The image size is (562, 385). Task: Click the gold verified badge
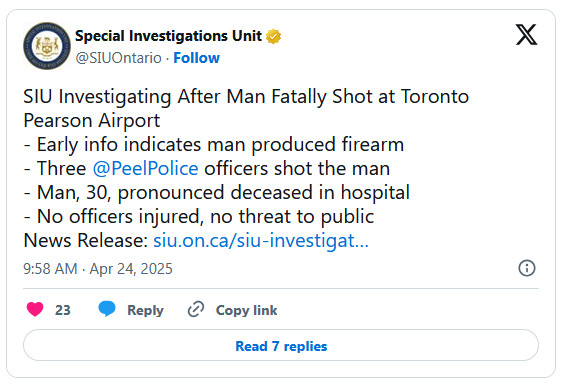[x=273, y=37]
